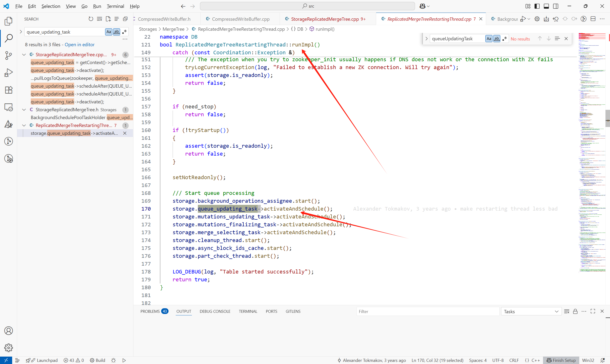Screen dimensions: 610x364
Task: Toggle find in selection
Action: pos(557,39)
